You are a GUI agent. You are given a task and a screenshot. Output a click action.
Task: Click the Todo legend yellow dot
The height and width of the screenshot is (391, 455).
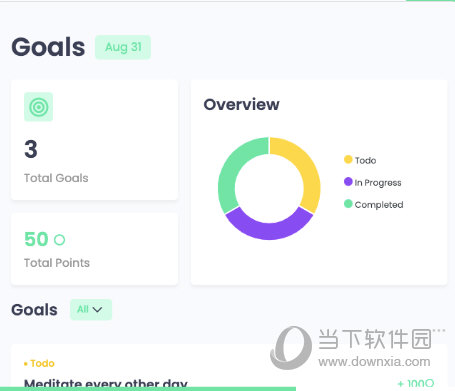(348, 159)
